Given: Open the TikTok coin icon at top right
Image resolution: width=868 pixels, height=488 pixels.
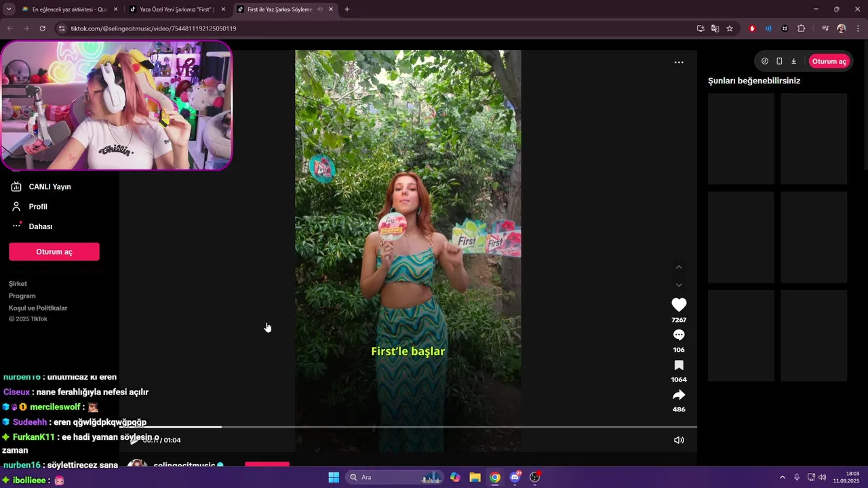Looking at the screenshot, I should tap(765, 61).
